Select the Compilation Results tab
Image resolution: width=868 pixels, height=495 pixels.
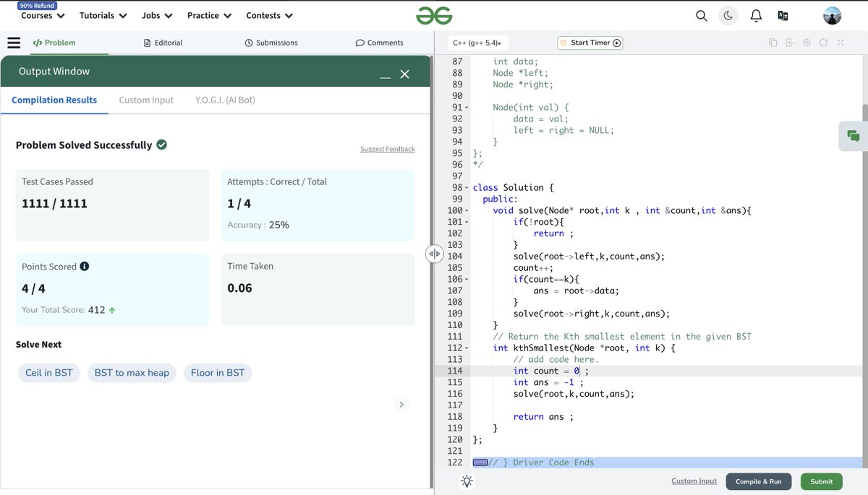54,100
